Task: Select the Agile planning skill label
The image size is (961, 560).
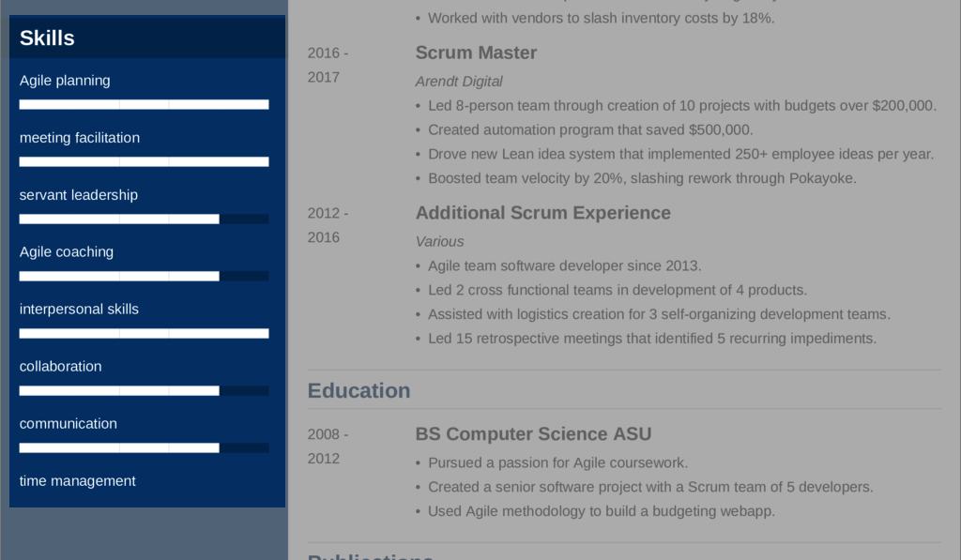Action: point(65,81)
